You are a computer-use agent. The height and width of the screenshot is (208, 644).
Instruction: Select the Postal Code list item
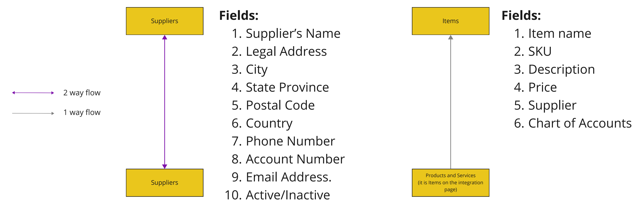[x=273, y=105]
